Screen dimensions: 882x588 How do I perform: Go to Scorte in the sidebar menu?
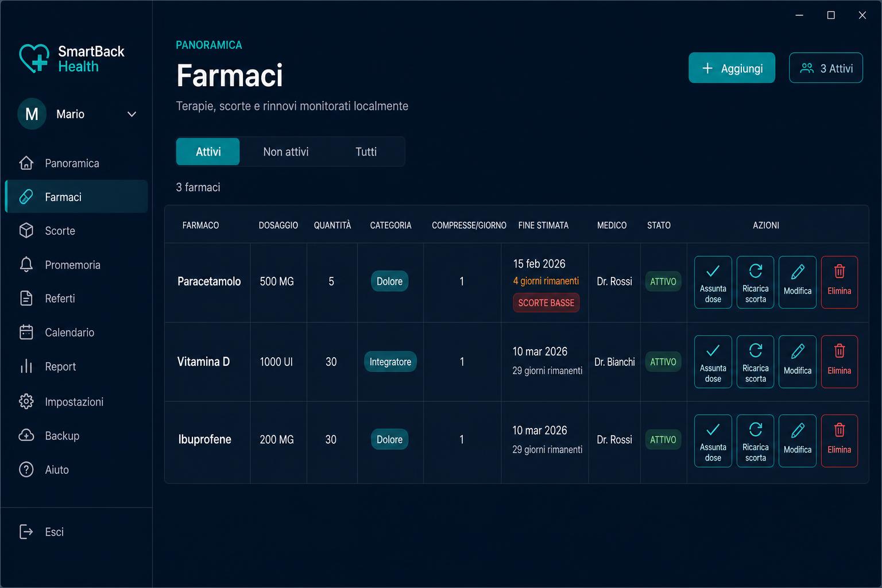76,231
